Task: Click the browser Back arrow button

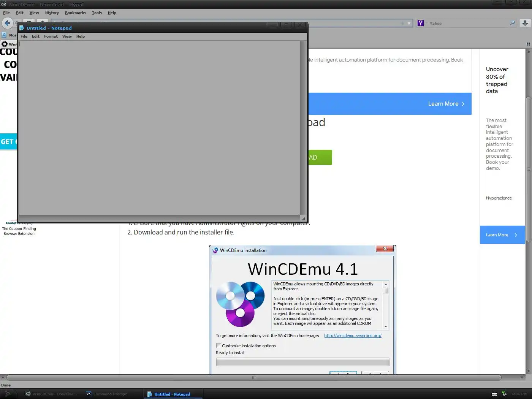Action: click(x=7, y=23)
